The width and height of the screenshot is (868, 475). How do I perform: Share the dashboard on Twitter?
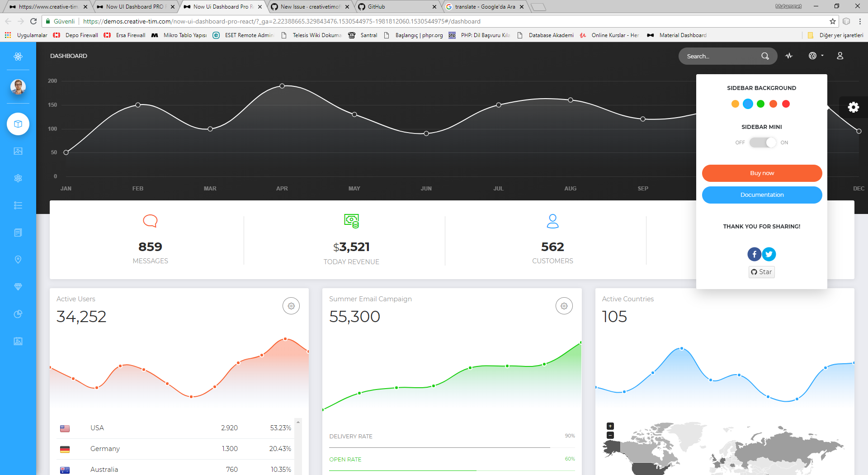pos(769,254)
